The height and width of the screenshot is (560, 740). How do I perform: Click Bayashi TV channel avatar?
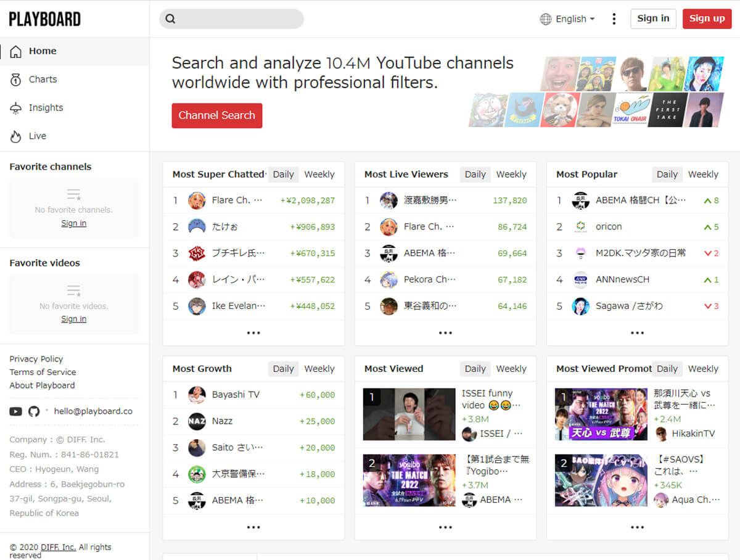[x=197, y=395]
